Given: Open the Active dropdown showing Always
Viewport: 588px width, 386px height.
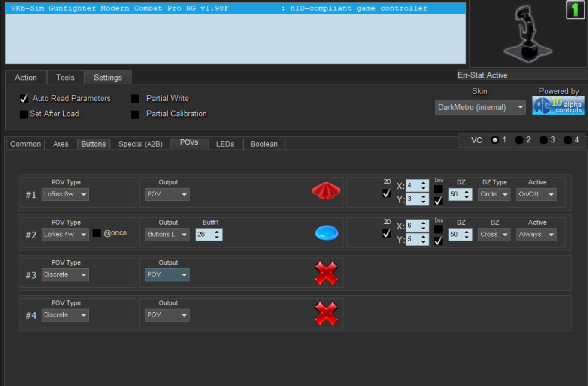Looking at the screenshot, I should pos(536,235).
